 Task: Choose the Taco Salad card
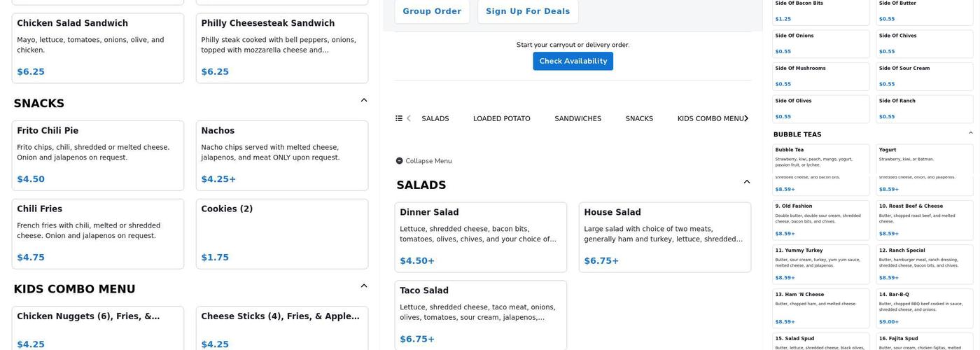(481, 314)
